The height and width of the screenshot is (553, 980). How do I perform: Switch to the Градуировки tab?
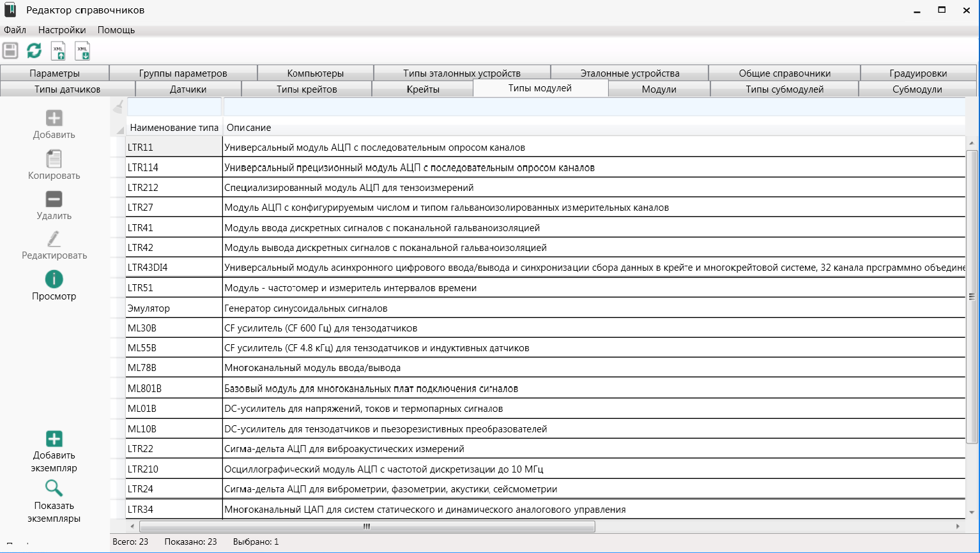918,73
